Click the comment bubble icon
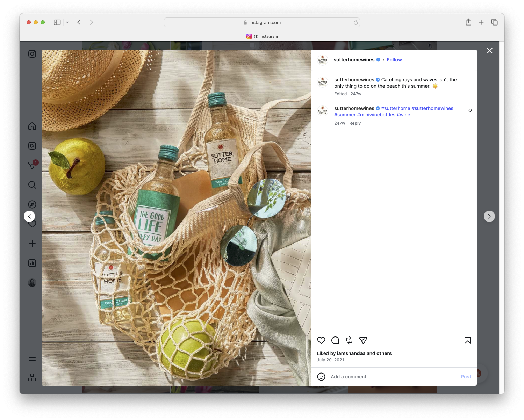The image size is (524, 420). [x=335, y=340]
